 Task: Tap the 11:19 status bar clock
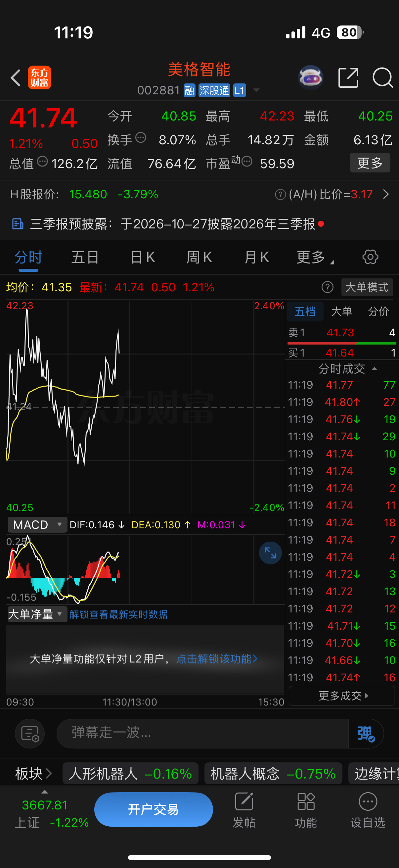tap(73, 33)
